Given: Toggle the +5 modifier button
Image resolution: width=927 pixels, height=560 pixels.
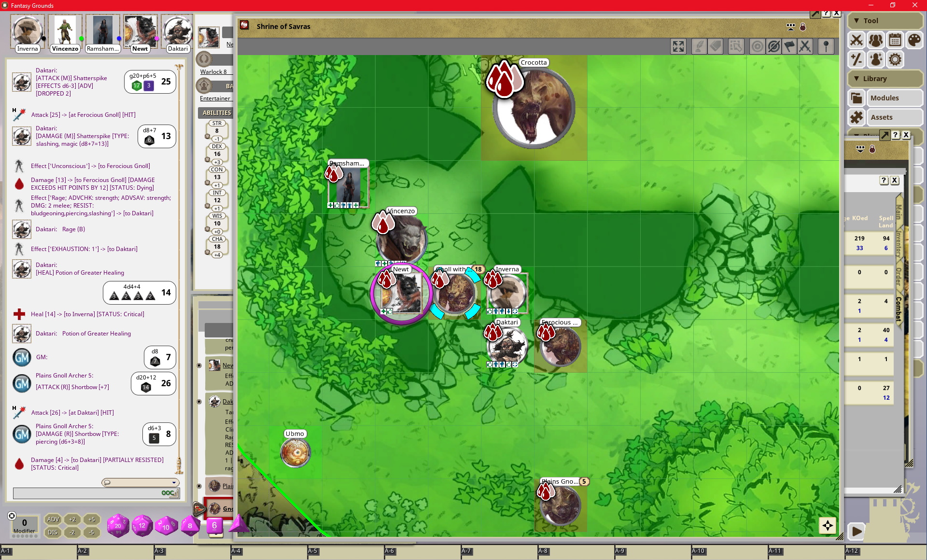Looking at the screenshot, I should click(92, 519).
